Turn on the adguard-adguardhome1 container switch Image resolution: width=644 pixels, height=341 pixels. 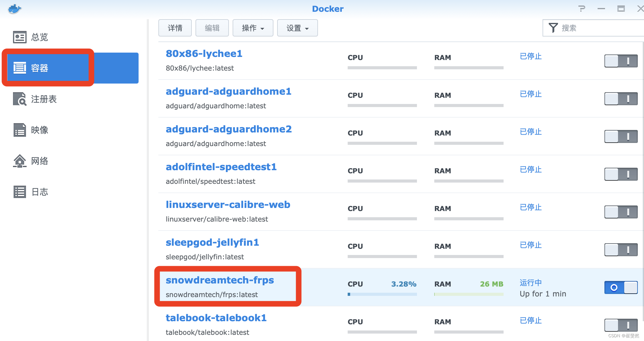[621, 99]
